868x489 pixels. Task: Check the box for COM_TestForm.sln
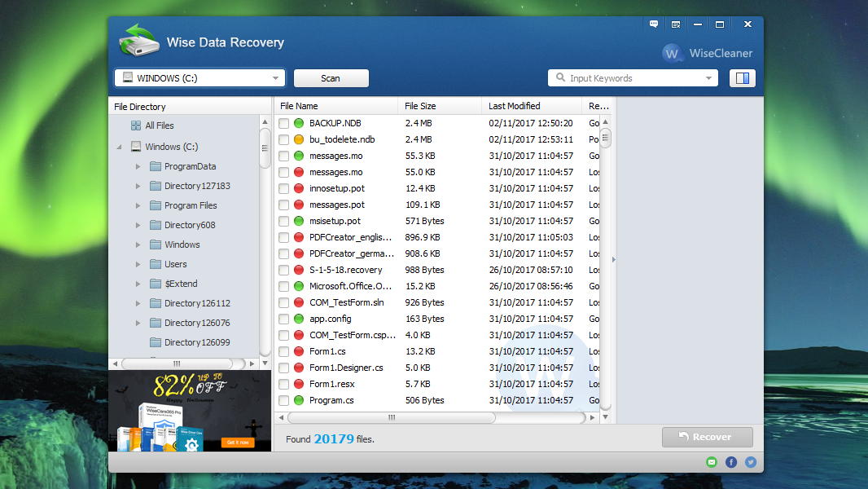point(284,302)
